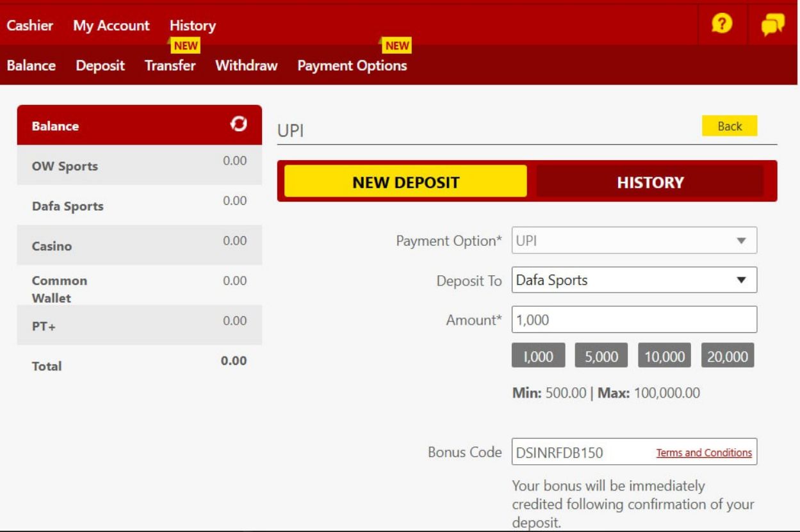The width and height of the screenshot is (800, 532).
Task: Click the Back button
Action: point(730,125)
